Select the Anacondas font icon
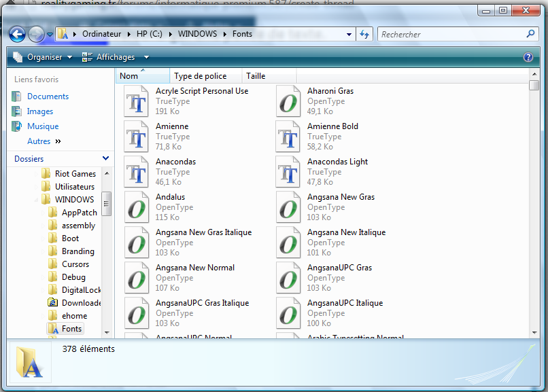This screenshot has width=548, height=392. pos(137,172)
